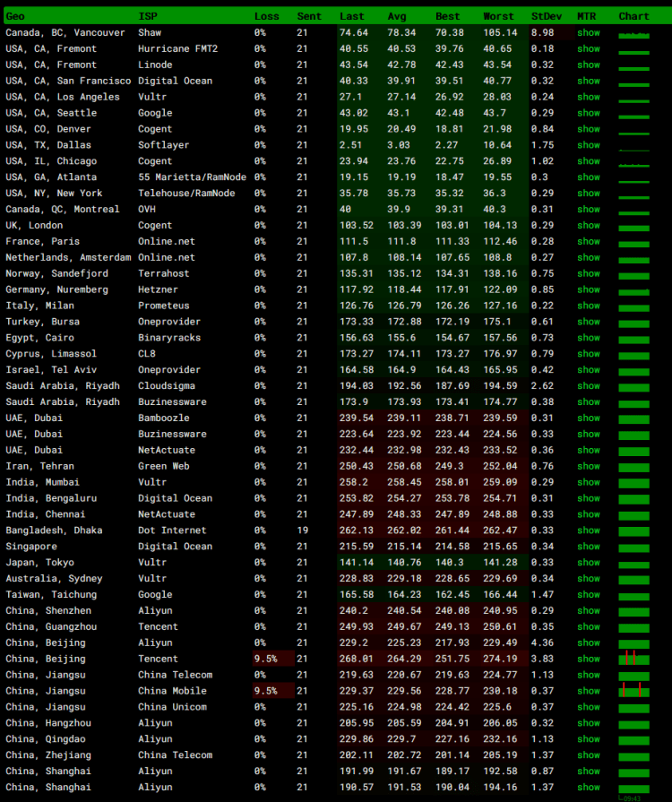Click StDev value 2.62 for Cloudsigma
This screenshot has width=672, height=802.
(542, 385)
